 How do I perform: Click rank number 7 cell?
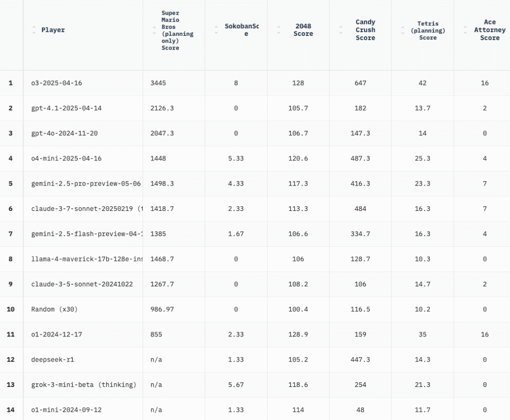click(x=11, y=234)
